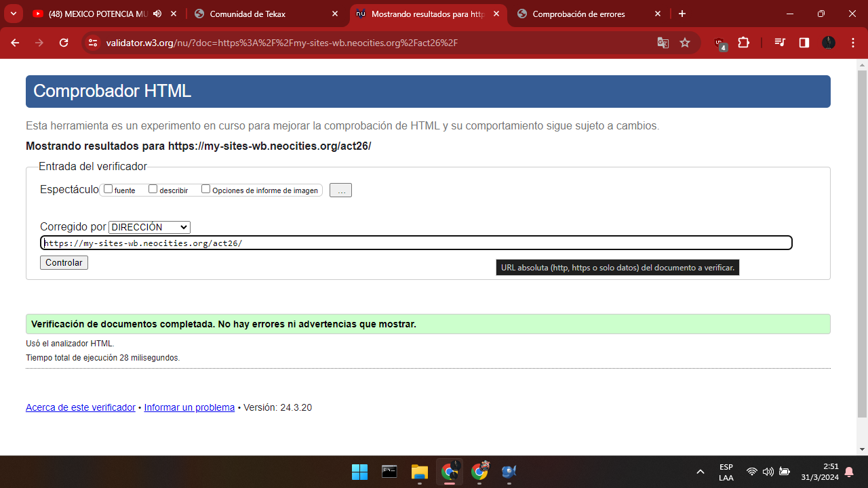The image size is (868, 488).
Task: Open the second Chrome taskbar icon
Action: 480,472
